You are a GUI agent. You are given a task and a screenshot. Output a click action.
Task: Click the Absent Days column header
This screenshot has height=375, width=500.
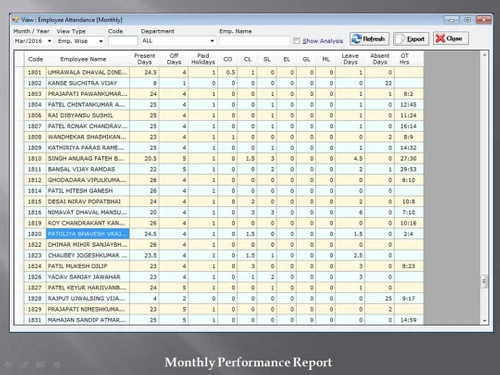pos(380,59)
